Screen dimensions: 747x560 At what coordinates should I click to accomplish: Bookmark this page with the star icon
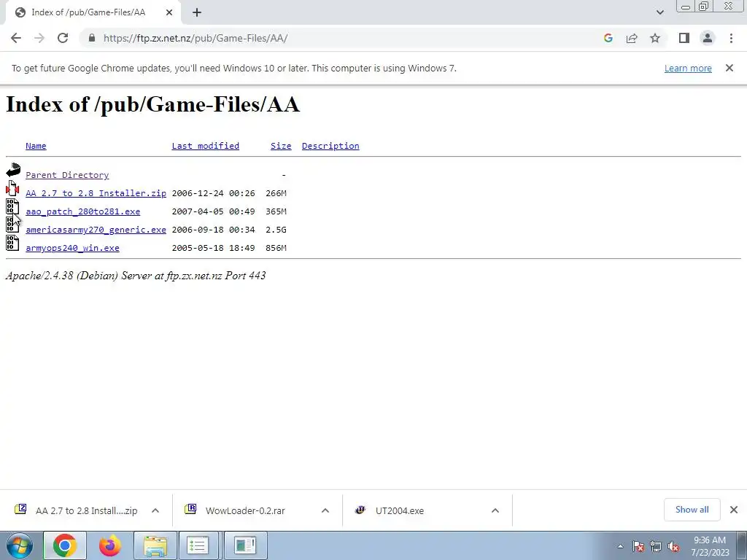(655, 38)
